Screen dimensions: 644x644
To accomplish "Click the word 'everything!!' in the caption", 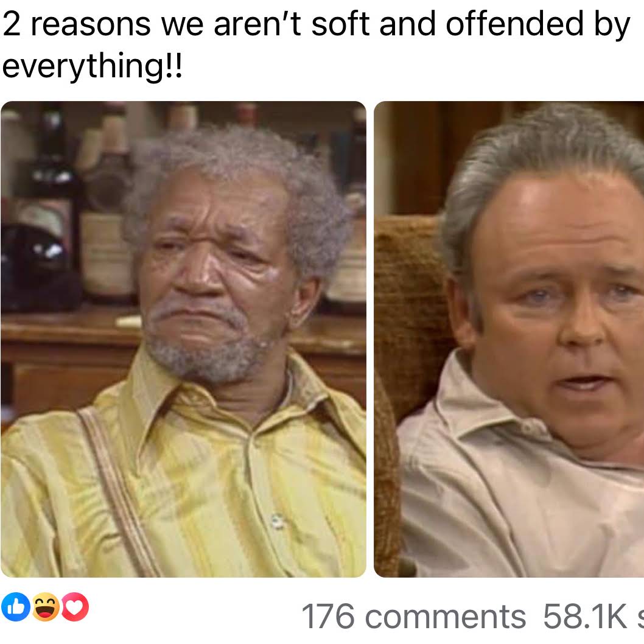I will click(x=92, y=66).
